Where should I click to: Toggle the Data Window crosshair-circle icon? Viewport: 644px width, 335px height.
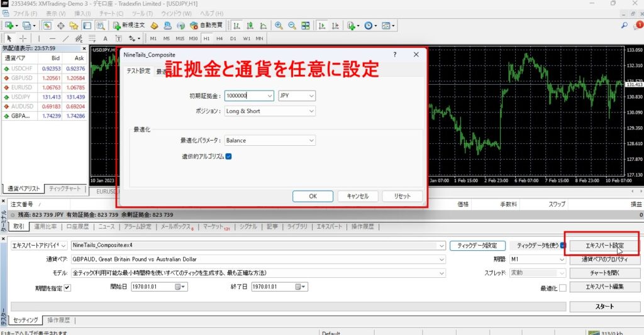pos(61,25)
